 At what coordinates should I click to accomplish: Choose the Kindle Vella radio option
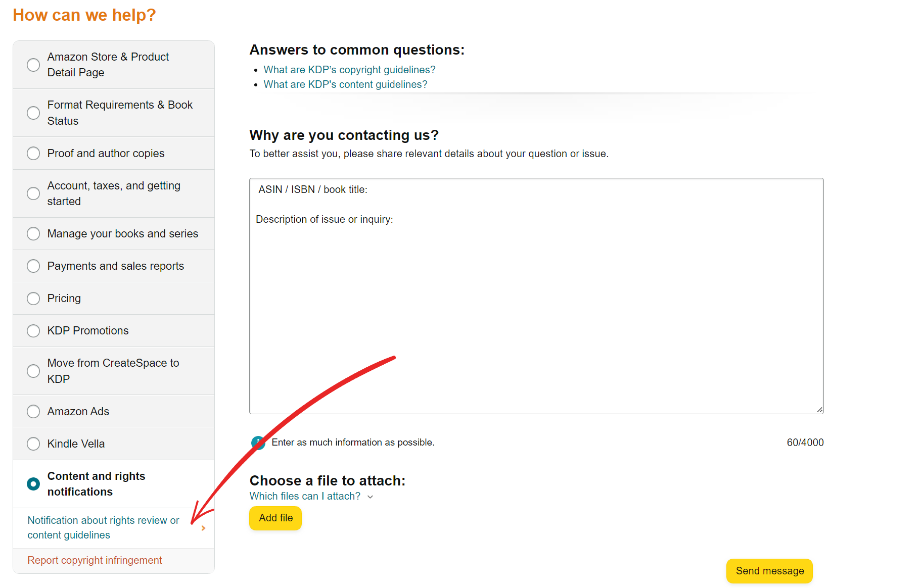(x=33, y=444)
